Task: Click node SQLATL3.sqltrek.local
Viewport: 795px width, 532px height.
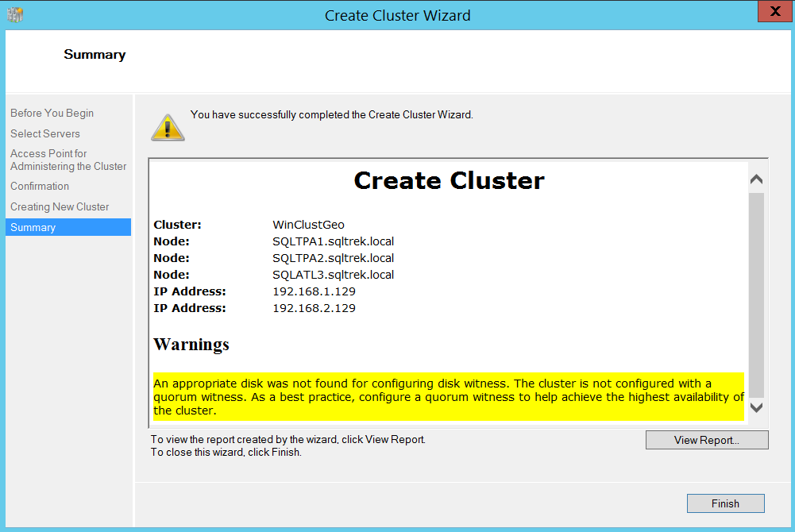Action: [333, 275]
